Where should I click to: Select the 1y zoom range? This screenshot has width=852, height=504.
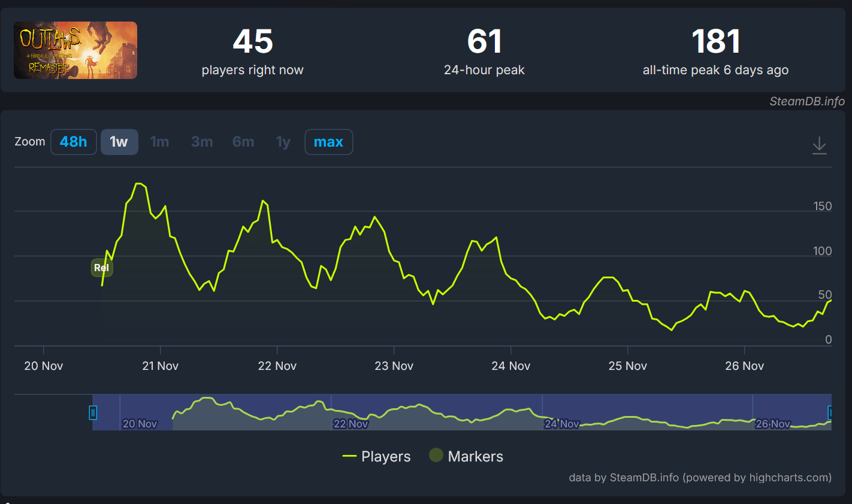(x=283, y=142)
